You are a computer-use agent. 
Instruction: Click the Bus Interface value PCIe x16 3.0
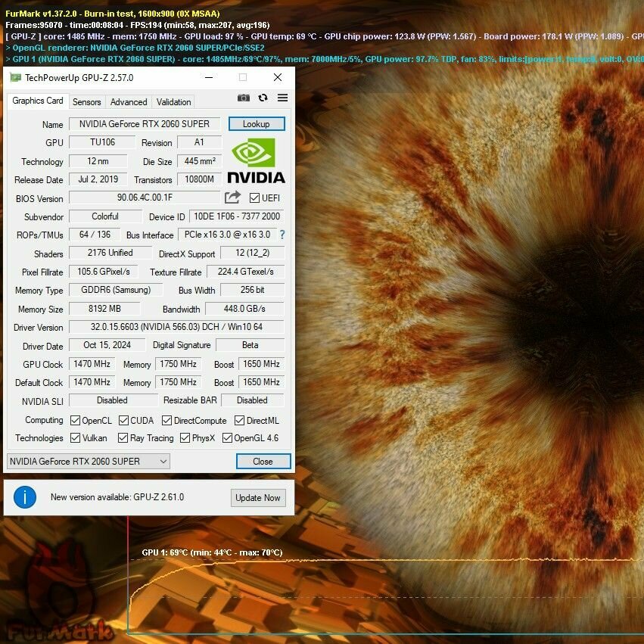click(227, 235)
